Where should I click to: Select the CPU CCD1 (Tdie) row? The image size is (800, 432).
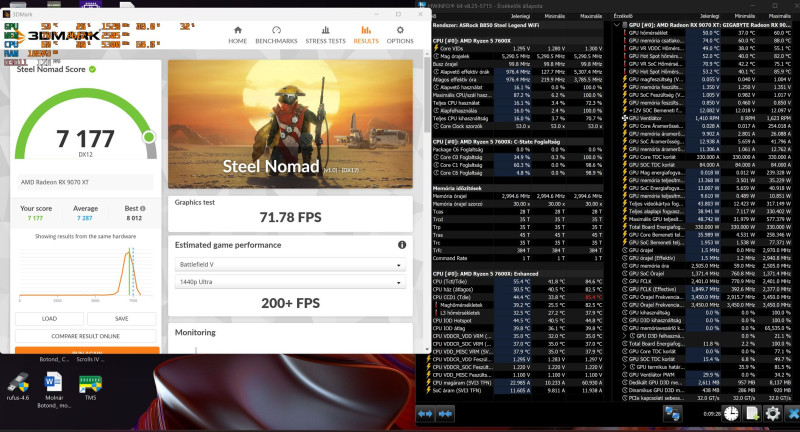click(517, 297)
